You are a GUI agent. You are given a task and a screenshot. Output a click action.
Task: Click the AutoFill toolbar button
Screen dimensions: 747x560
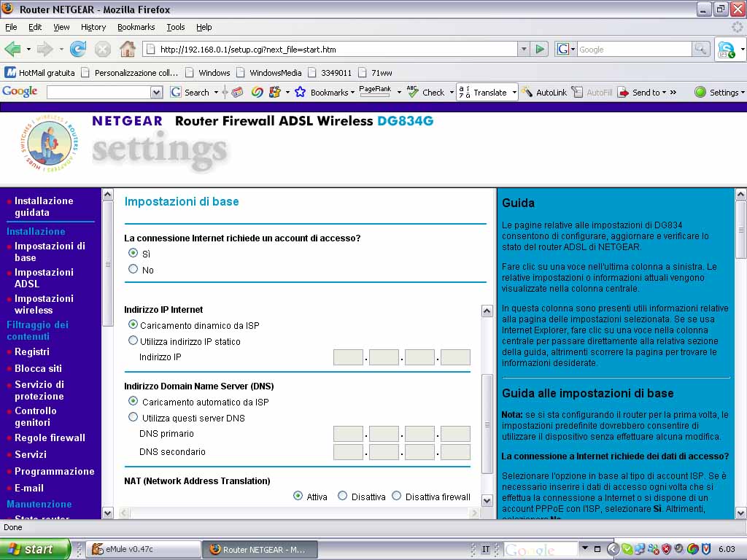(x=592, y=92)
